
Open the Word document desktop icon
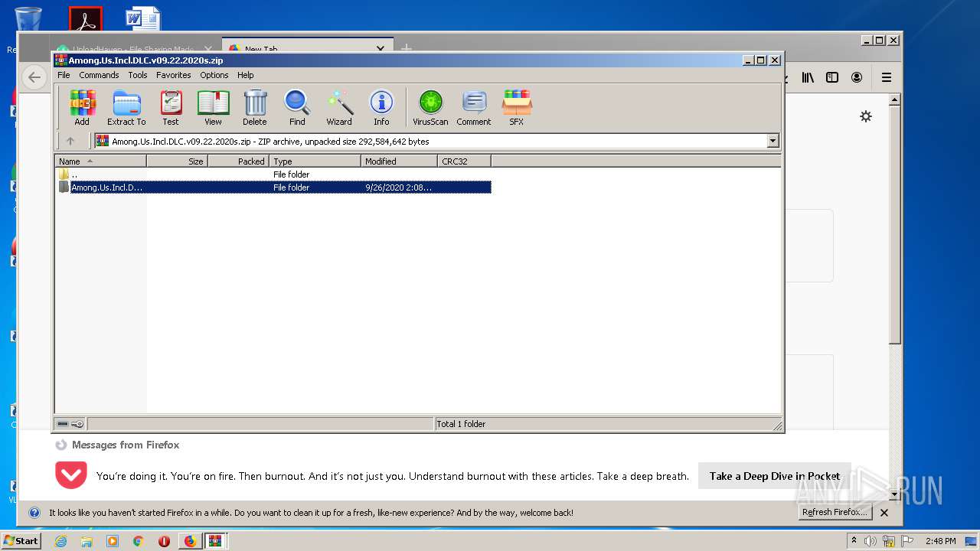[143, 18]
